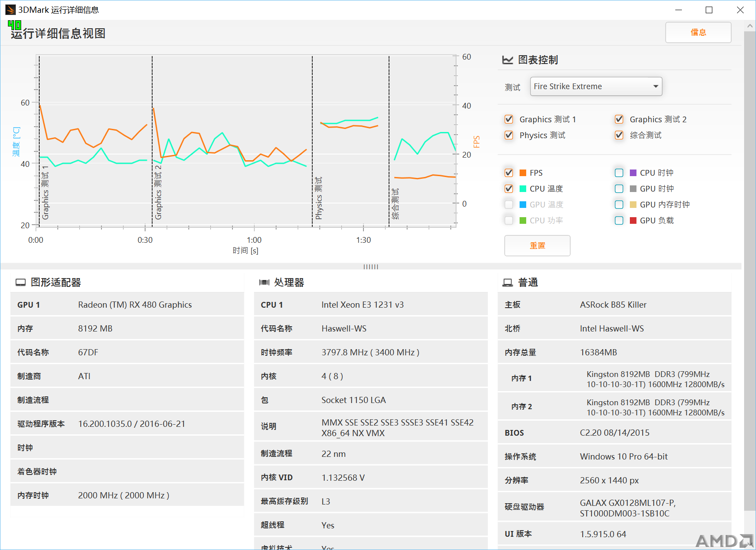This screenshot has height=550, width=756.
Task: Click the processor chip icon
Action: 264,283
